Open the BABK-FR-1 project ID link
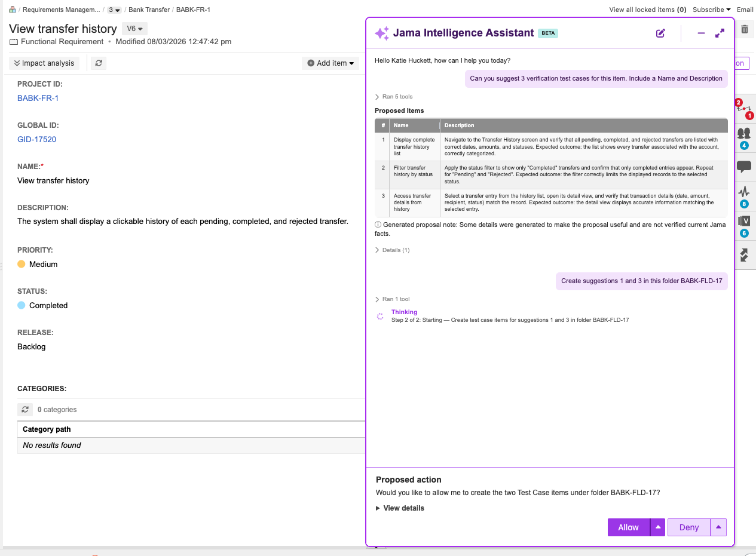Screen dimensions: 756x556 click(x=38, y=98)
